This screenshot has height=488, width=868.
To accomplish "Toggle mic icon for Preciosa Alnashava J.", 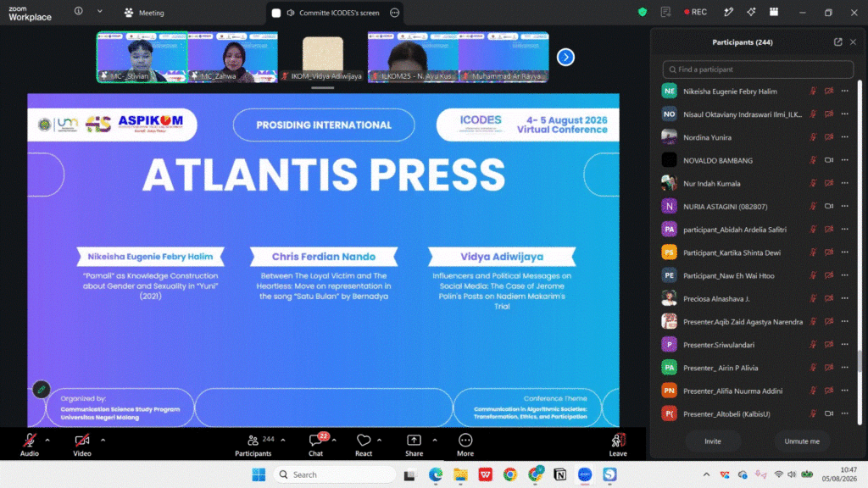I will click(x=813, y=299).
